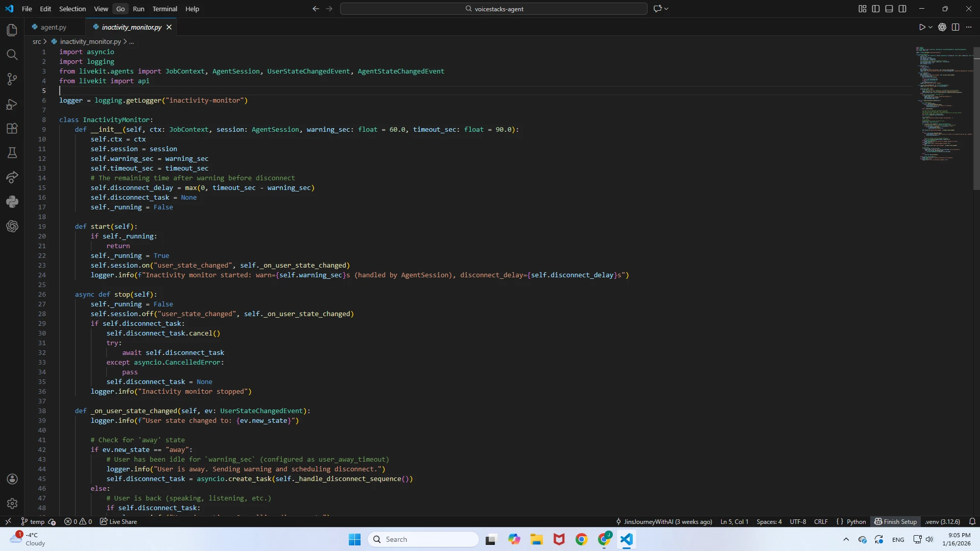Screen dimensions: 980x551
Task: Open the Extensions view
Action: point(12,129)
